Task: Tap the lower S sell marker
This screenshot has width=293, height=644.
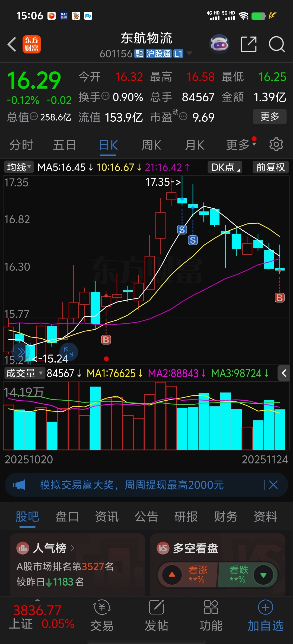Action: [x=193, y=240]
